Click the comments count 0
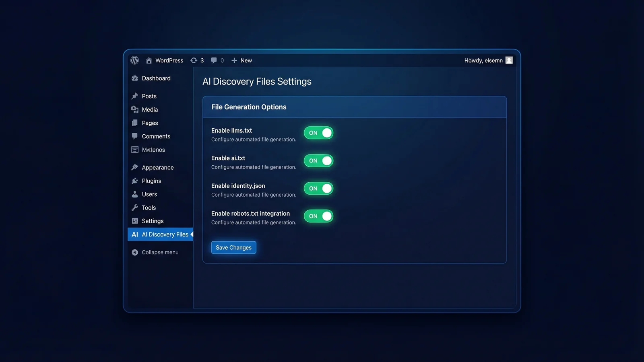Viewport: 644px width, 362px height. pyautogui.click(x=222, y=60)
